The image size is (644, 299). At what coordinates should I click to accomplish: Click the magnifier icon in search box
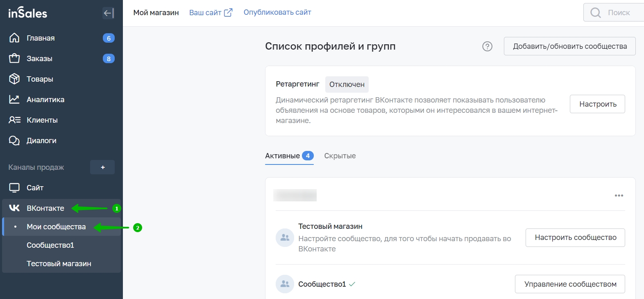coord(596,13)
